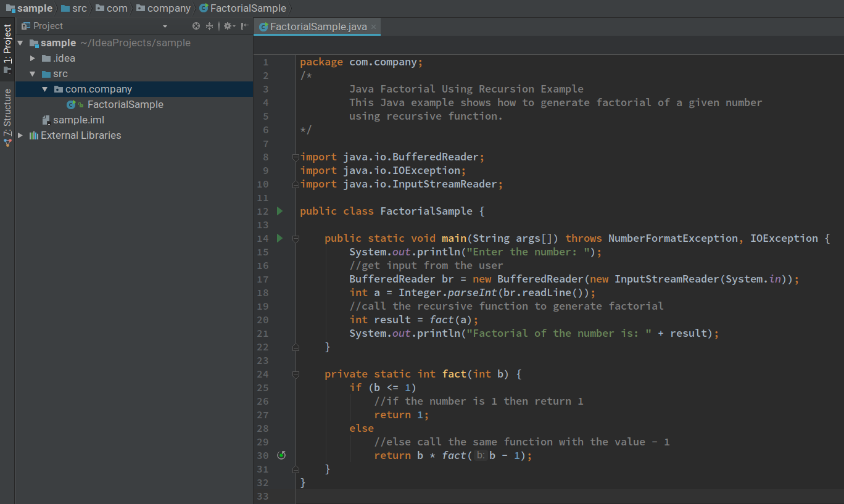Fold the import block at line 8
This screenshot has height=504, width=844.
pyautogui.click(x=296, y=157)
